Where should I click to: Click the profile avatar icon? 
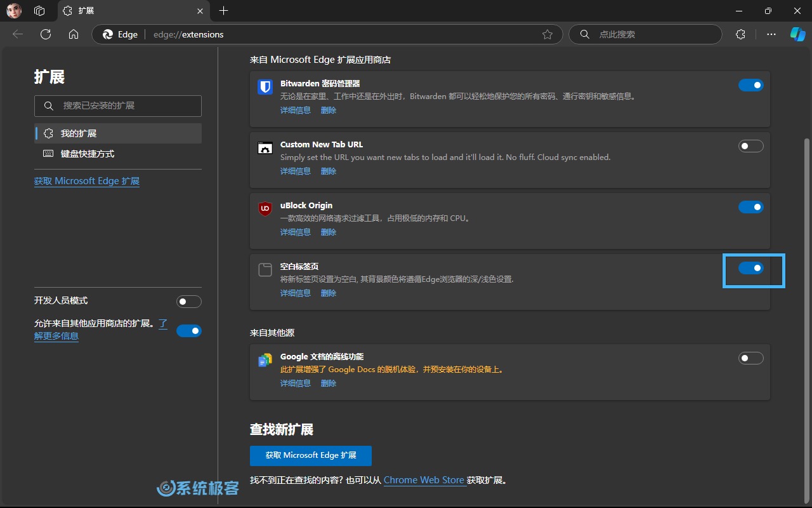14,11
